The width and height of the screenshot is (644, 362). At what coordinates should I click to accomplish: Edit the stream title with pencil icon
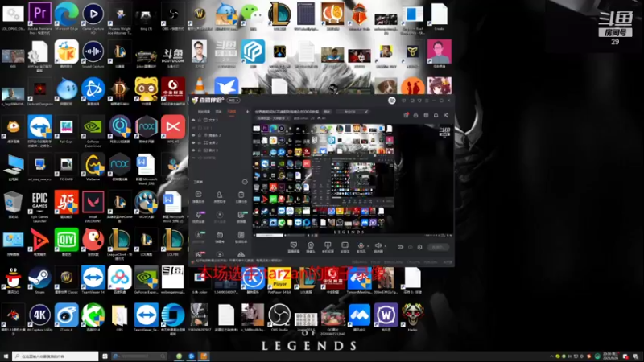(x=366, y=112)
